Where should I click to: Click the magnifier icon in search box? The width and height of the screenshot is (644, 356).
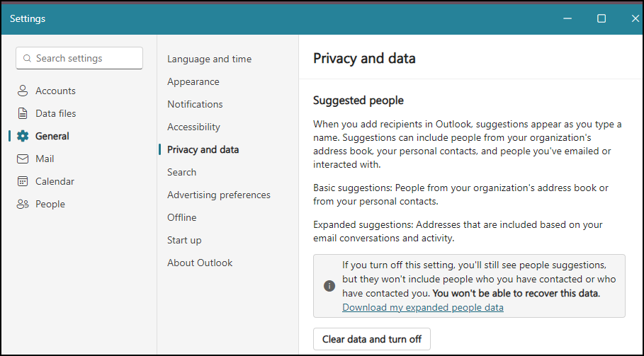[27, 58]
